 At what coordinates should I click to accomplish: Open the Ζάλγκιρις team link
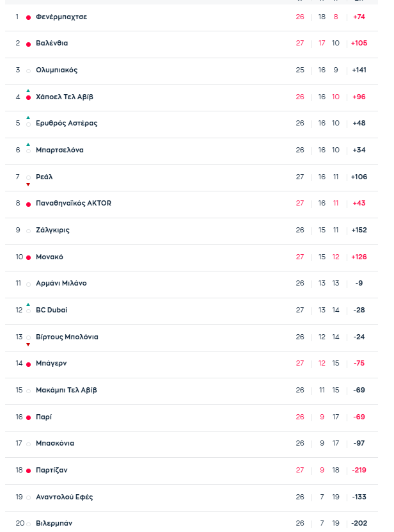point(52,230)
